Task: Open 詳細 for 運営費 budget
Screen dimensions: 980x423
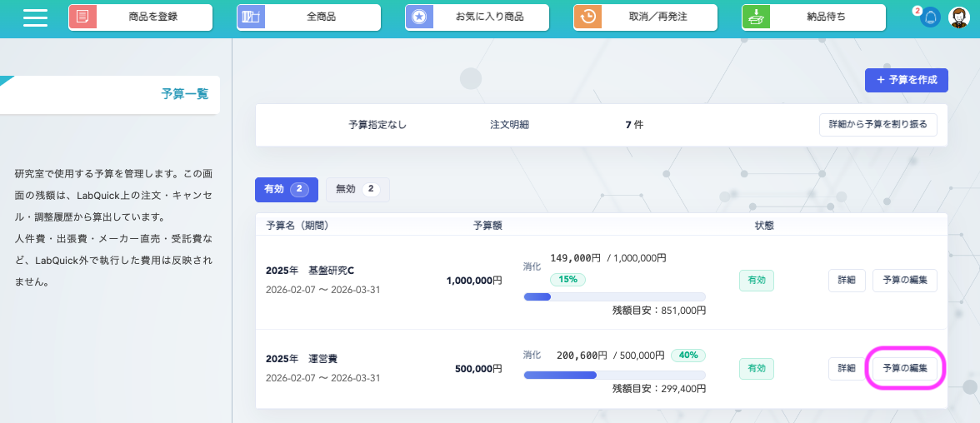Action: pyautogui.click(x=846, y=368)
